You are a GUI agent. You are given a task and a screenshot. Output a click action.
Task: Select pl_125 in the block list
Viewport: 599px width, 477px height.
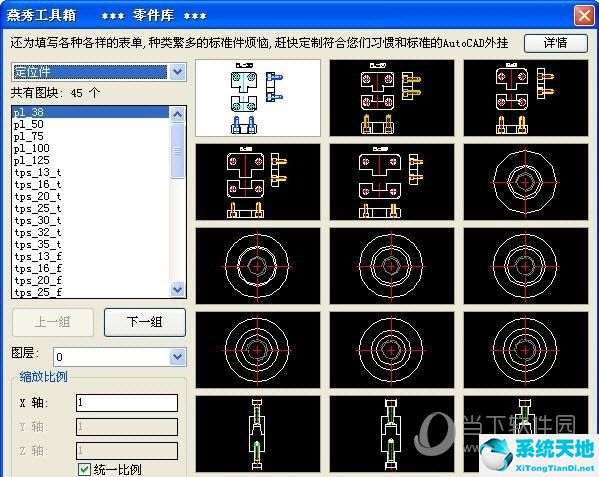click(x=91, y=160)
